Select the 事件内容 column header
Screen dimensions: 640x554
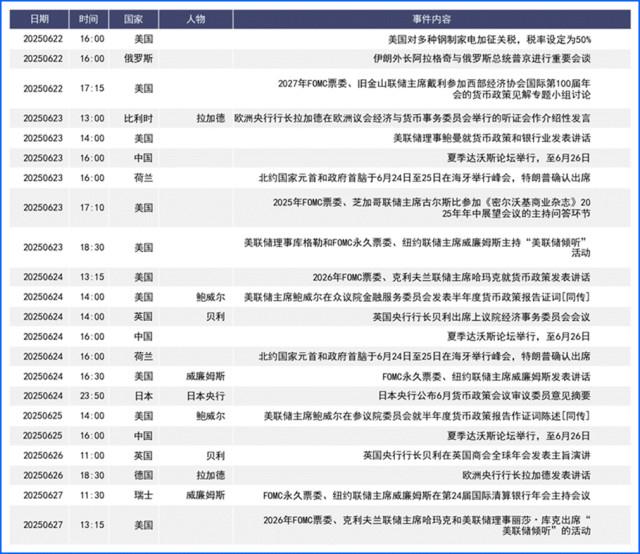click(431, 19)
